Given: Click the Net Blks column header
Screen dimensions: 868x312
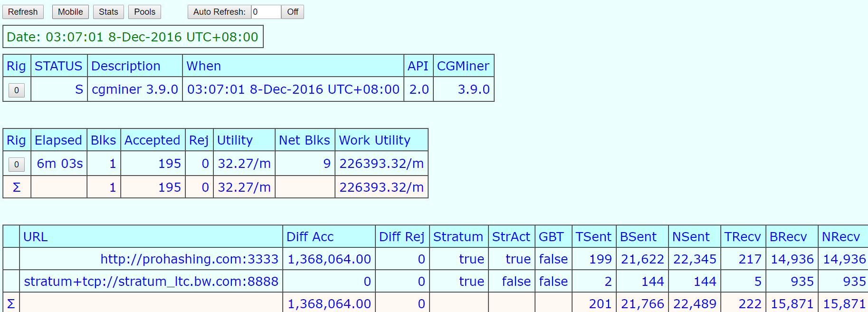Looking at the screenshot, I should (x=304, y=140).
